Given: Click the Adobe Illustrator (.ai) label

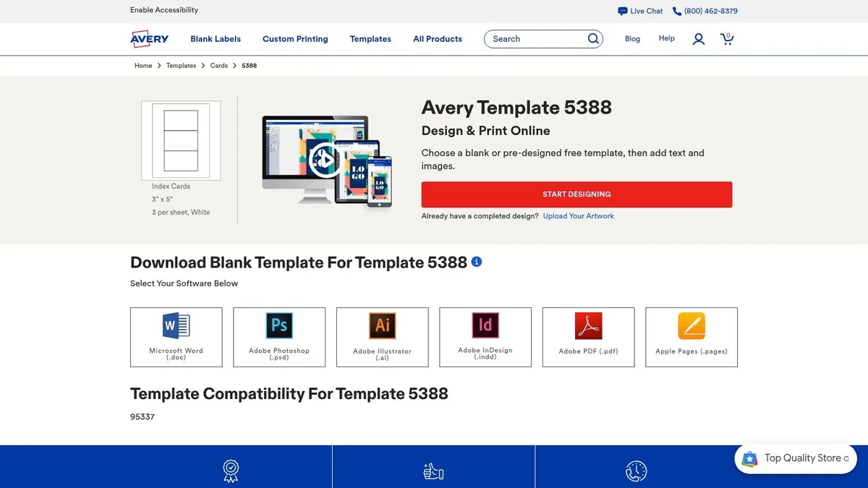Looking at the screenshot, I should (383, 354).
